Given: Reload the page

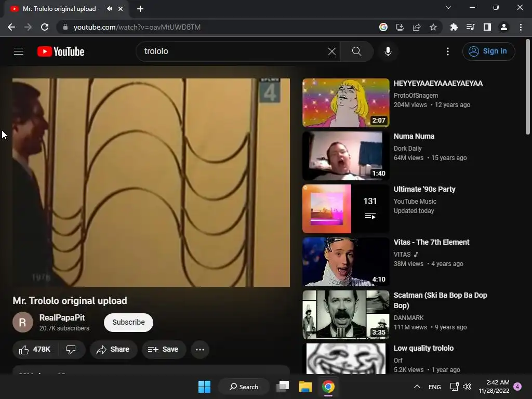Looking at the screenshot, I should (45, 27).
